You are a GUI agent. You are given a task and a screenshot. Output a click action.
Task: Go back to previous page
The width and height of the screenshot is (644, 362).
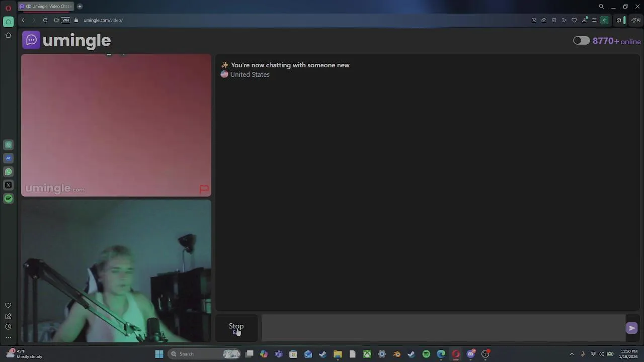(x=23, y=20)
